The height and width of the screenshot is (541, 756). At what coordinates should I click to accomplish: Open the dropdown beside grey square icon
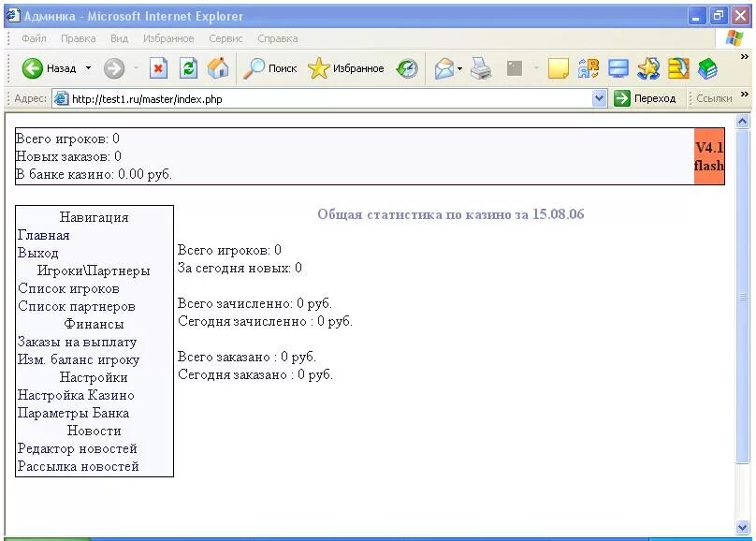pyautogui.click(x=536, y=68)
